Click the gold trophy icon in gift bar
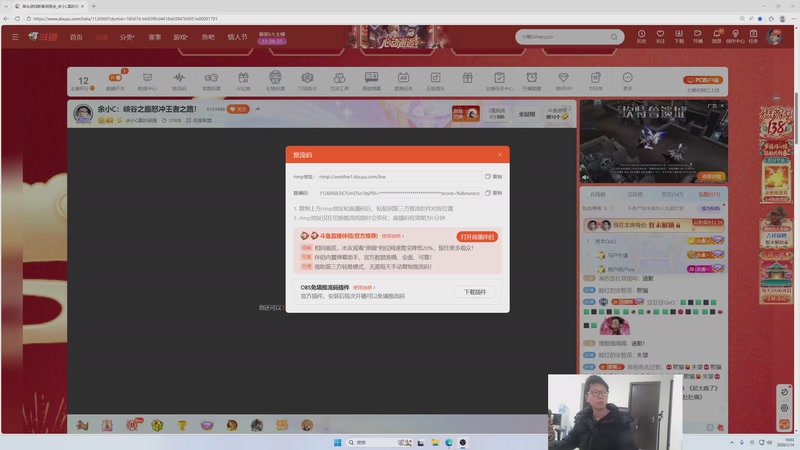Image resolution: width=800 pixels, height=450 pixels. click(182, 424)
